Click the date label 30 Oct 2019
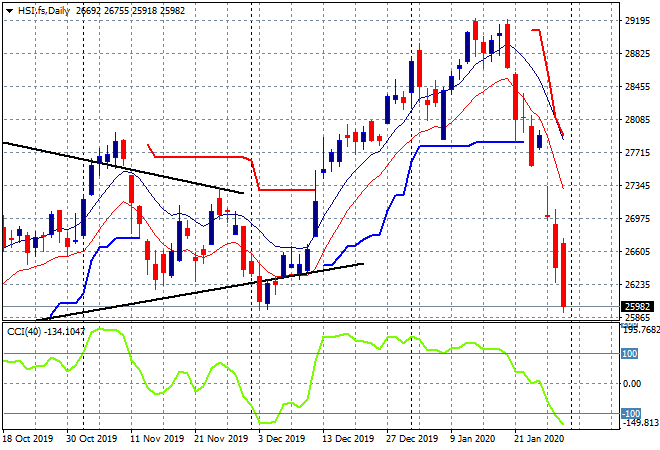 tap(91, 439)
